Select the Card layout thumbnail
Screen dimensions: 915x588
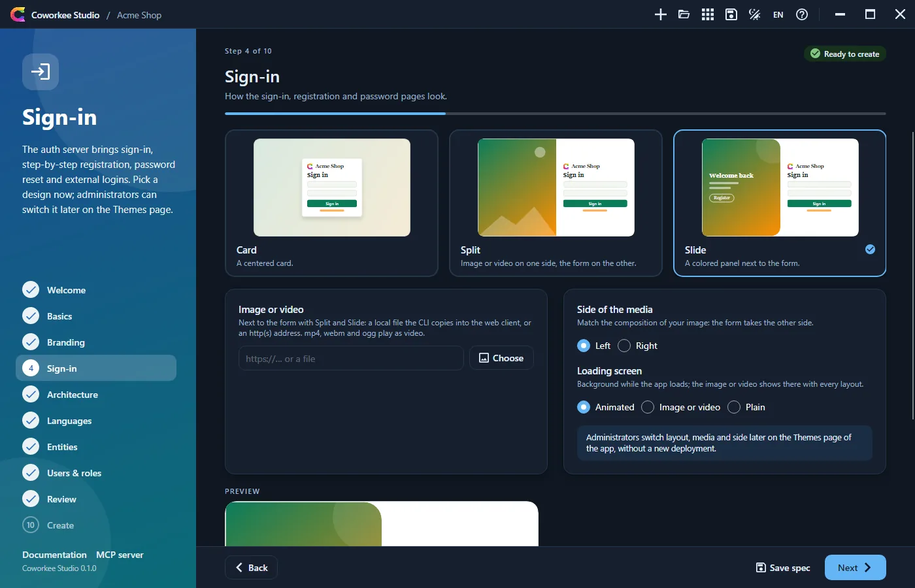coord(332,188)
